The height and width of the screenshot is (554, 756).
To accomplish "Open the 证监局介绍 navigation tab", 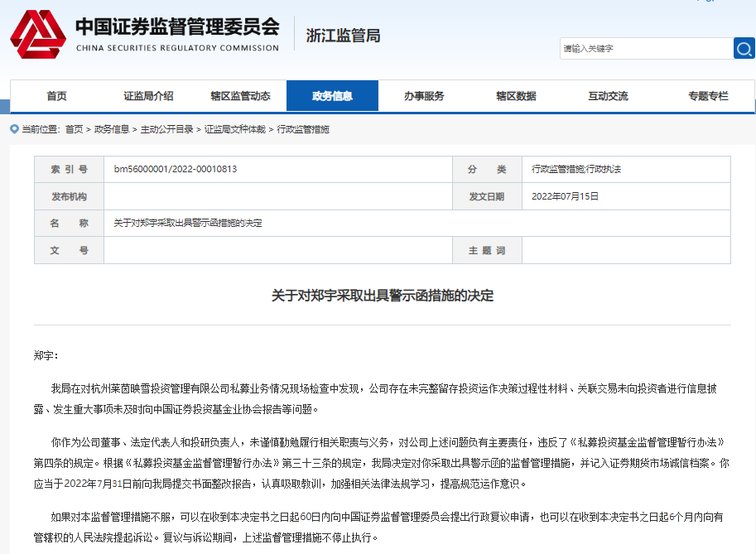I will tap(147, 95).
